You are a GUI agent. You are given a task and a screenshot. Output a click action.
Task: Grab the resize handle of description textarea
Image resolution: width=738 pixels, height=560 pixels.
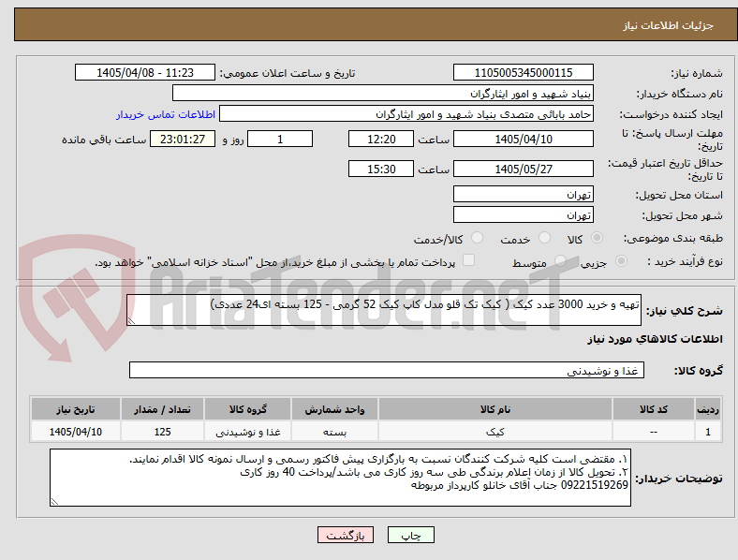131,321
